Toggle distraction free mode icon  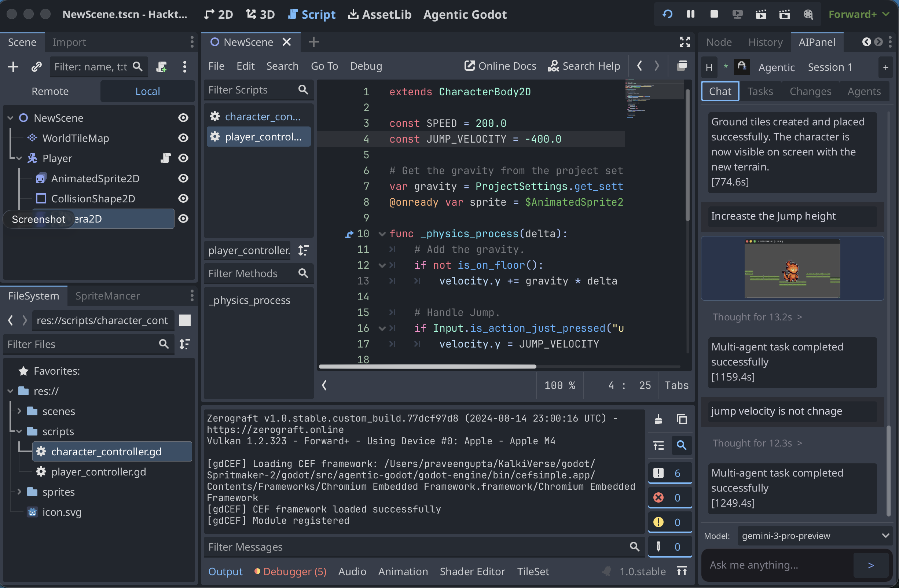(x=685, y=42)
